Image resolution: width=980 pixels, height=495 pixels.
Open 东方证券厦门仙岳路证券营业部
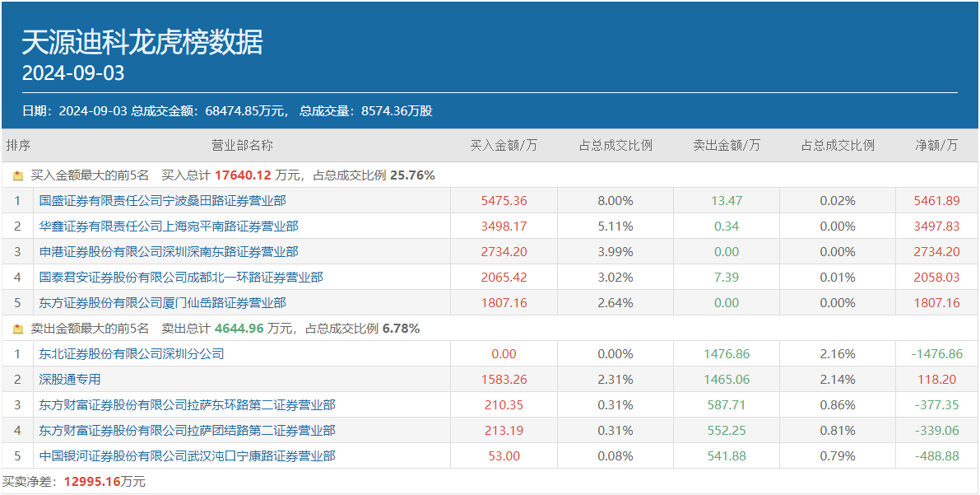tap(162, 302)
